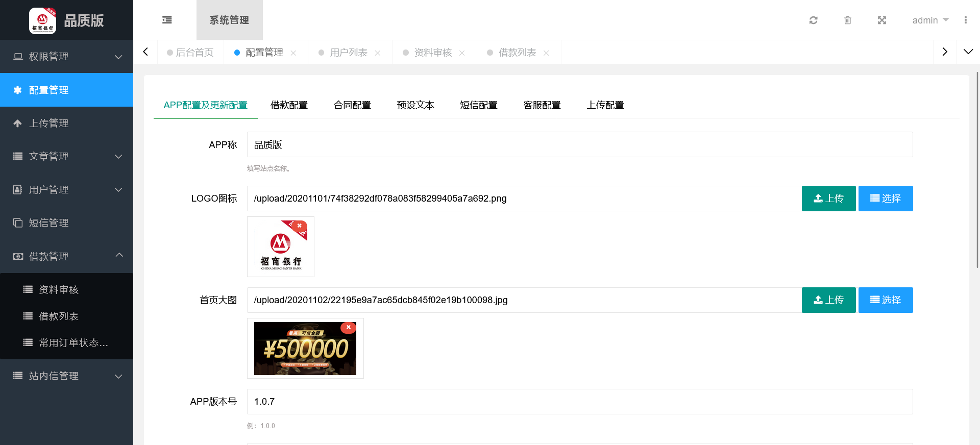Switch to the 后台首页 page tab
Viewport: 980px width, 445px height.
pyautogui.click(x=190, y=52)
